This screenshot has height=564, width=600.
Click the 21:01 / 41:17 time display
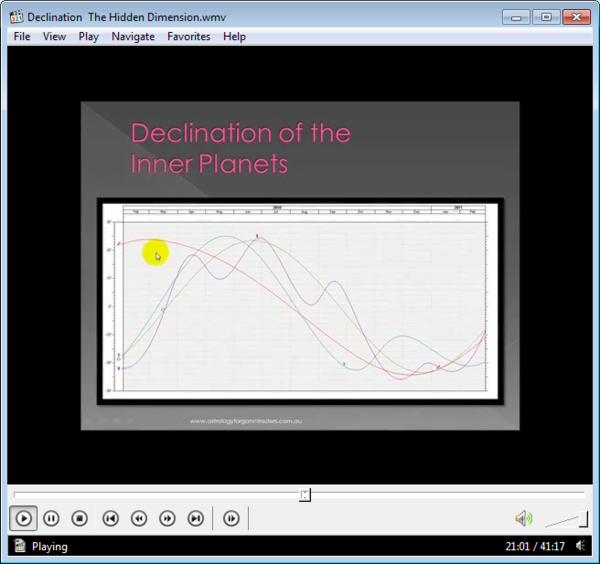point(536,547)
